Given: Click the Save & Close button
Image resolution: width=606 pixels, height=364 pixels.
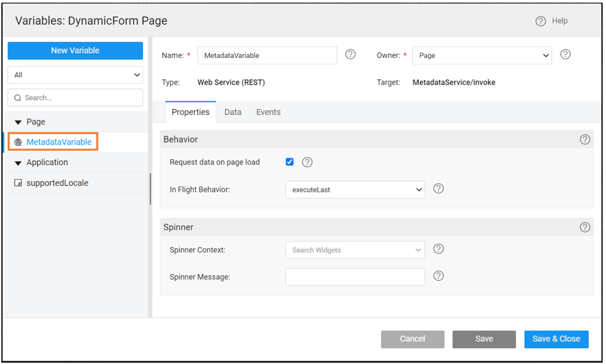Looking at the screenshot, I should pos(556,339).
